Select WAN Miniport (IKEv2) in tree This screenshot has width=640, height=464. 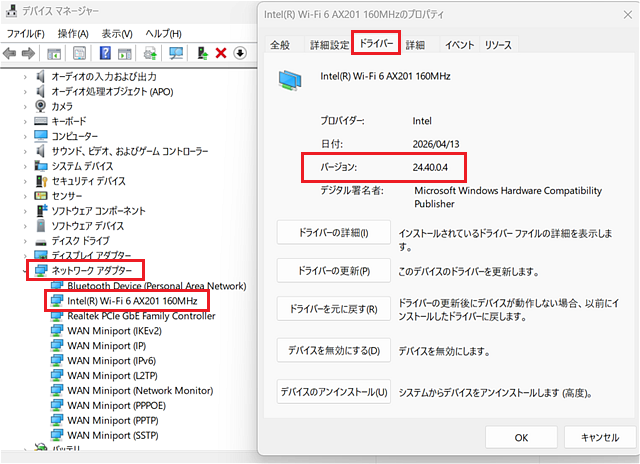pos(114,331)
